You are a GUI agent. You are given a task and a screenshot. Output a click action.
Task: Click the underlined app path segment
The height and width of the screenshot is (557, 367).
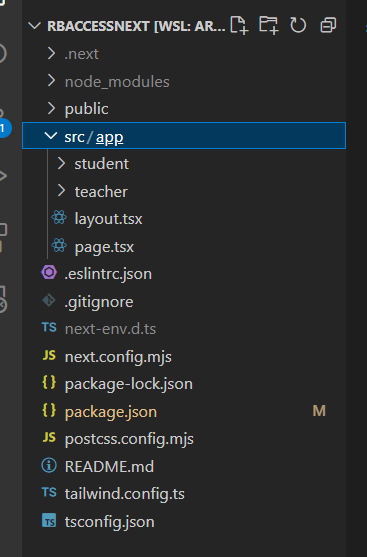coord(109,138)
